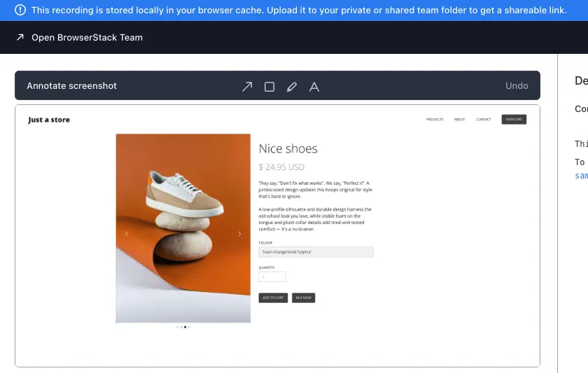The image size is (588, 373).
Task: Click the external link arrow icon
Action: 20,37
